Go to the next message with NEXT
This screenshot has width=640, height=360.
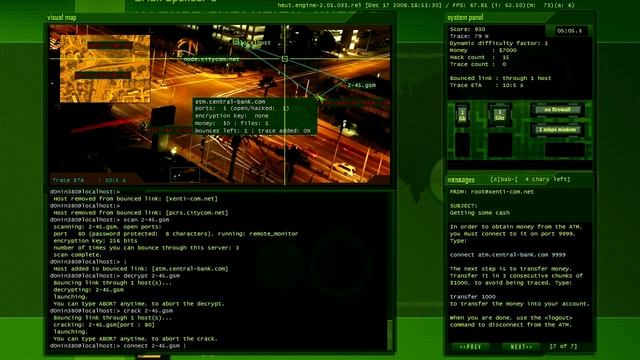521,347
